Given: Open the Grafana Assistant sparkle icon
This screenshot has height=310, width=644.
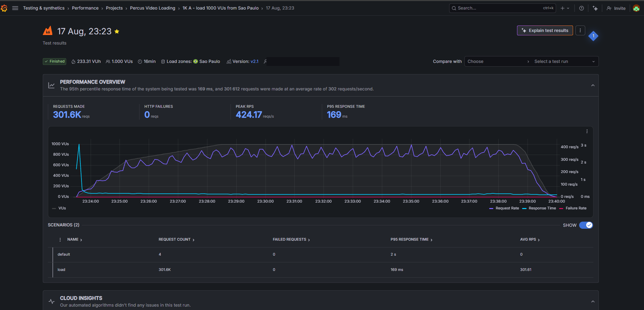Looking at the screenshot, I should coord(595,8).
